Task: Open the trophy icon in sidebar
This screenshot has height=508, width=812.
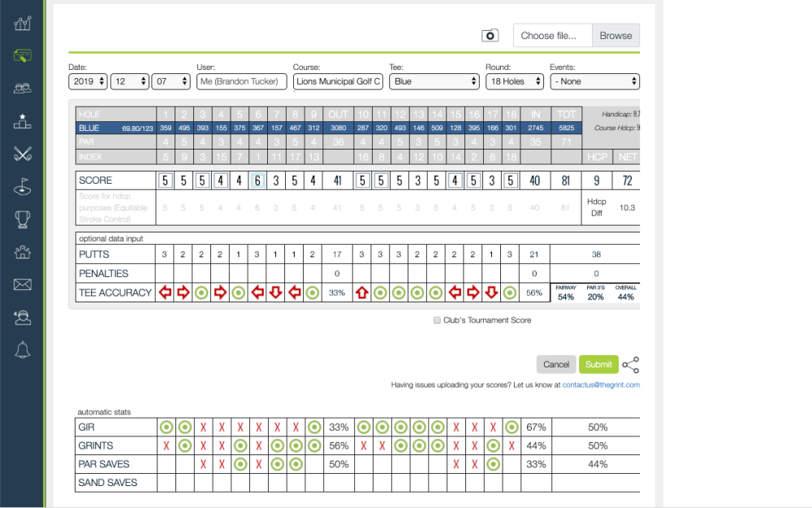Action: point(22,219)
